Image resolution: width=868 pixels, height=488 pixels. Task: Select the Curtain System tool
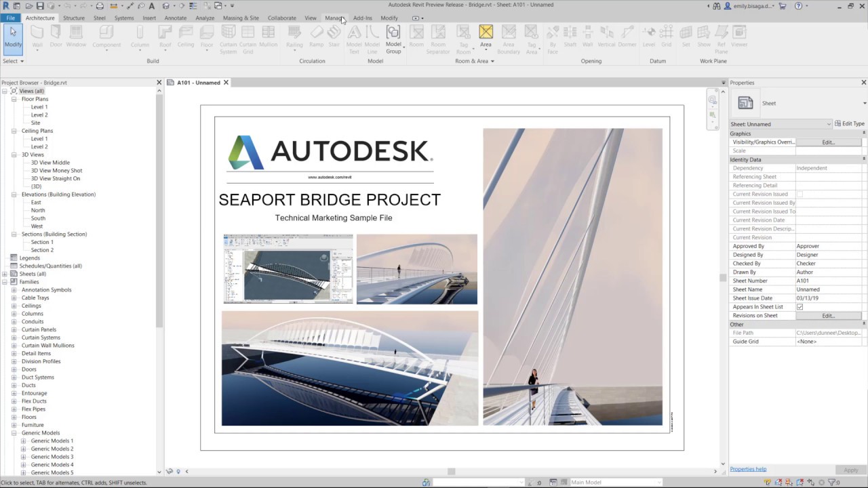point(228,37)
